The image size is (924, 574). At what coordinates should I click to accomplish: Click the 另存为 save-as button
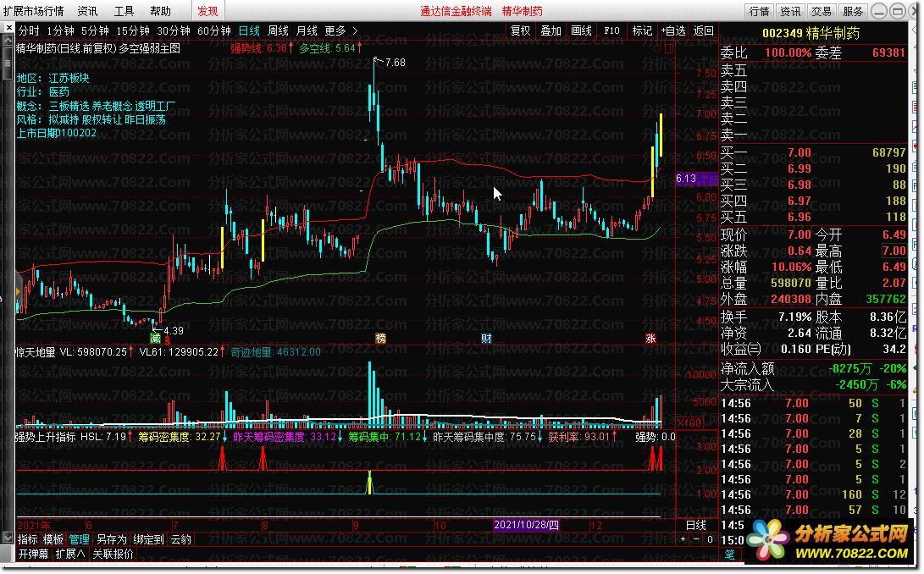pos(112,539)
